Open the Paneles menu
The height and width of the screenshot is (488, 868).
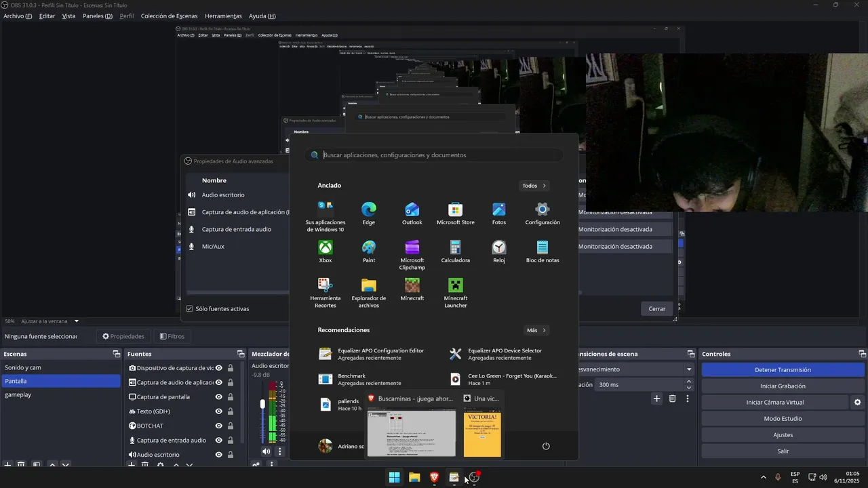click(x=98, y=16)
